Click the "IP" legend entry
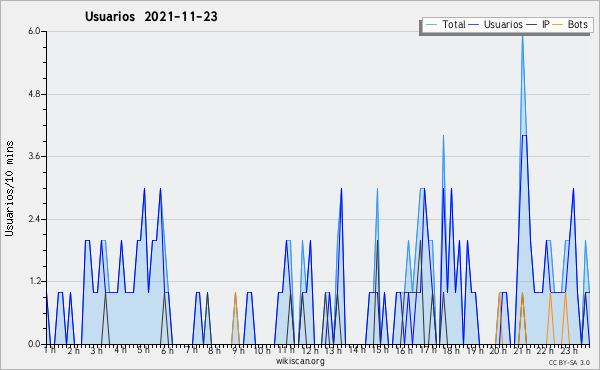Screen dimensions: 600x370 point(546,24)
